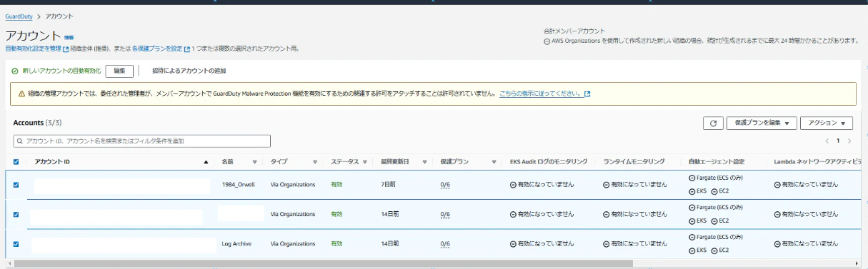Click the green check icon beside 新しいアカウントの自動有効化
Image resolution: width=868 pixels, height=269 pixels.
14,71
